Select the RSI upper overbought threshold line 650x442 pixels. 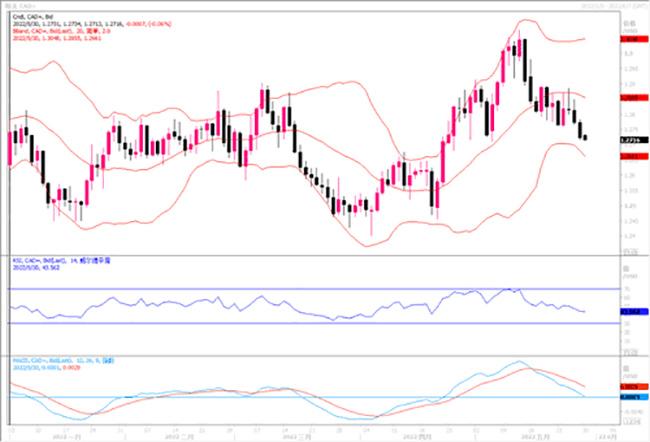(300, 289)
